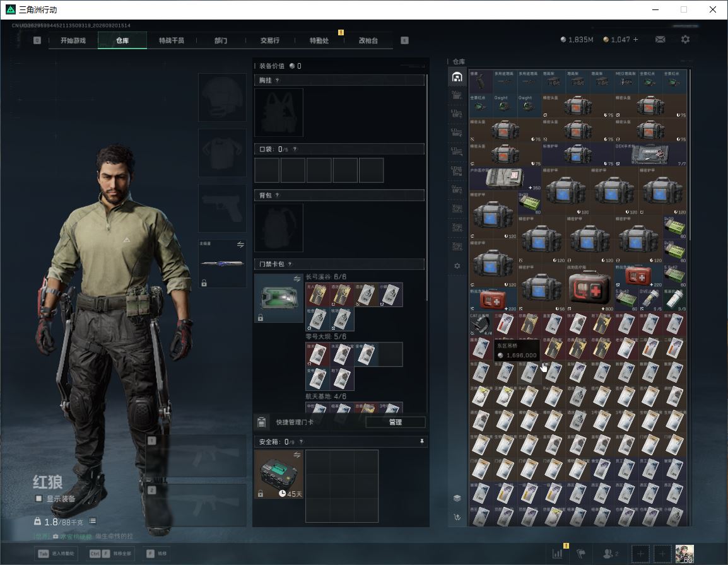Open the 开始游戏 tab
The width and height of the screenshot is (728, 565).
click(73, 40)
